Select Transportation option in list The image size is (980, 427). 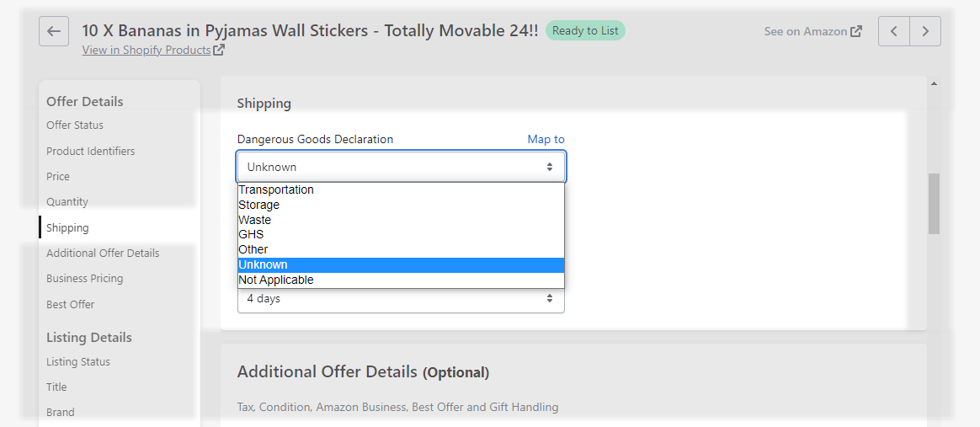[x=401, y=189]
